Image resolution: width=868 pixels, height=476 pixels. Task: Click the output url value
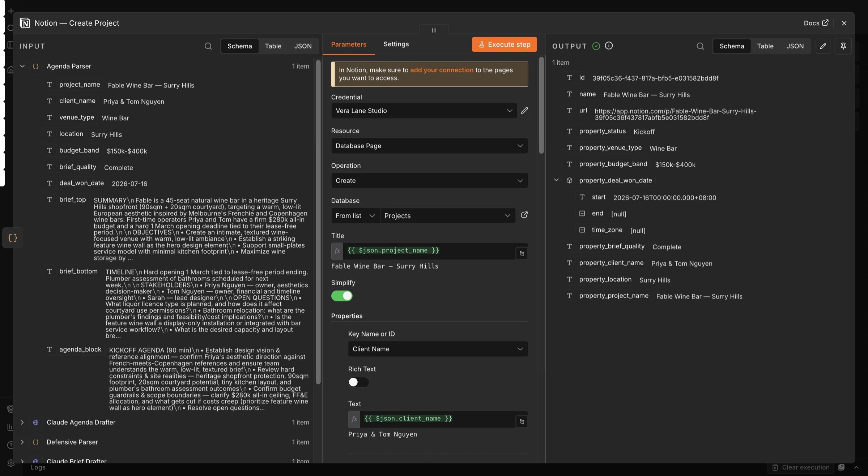pos(675,114)
